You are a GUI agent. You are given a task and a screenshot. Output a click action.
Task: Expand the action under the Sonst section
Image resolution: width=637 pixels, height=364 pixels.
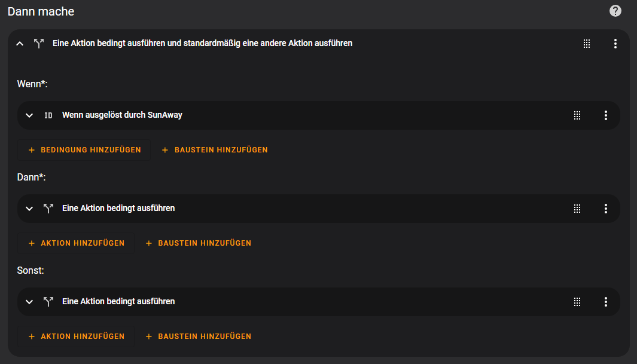tap(29, 302)
